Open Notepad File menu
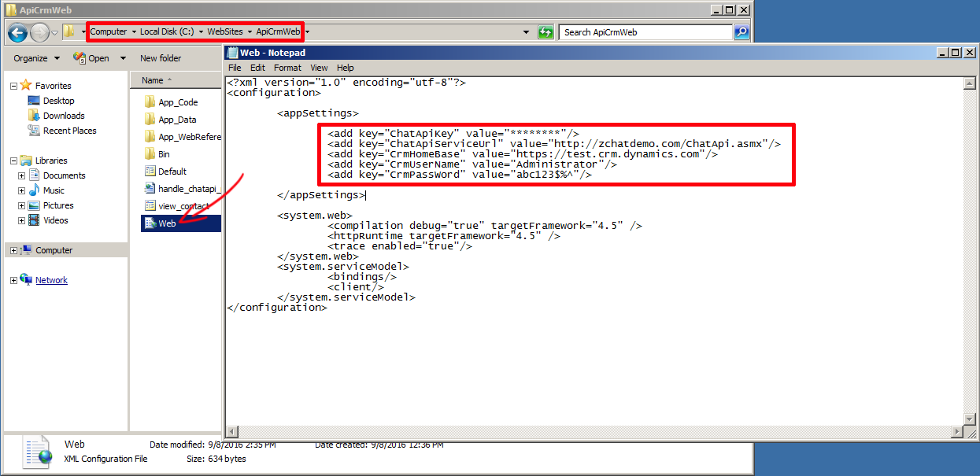Viewport: 980px width, 476px height. click(235, 68)
